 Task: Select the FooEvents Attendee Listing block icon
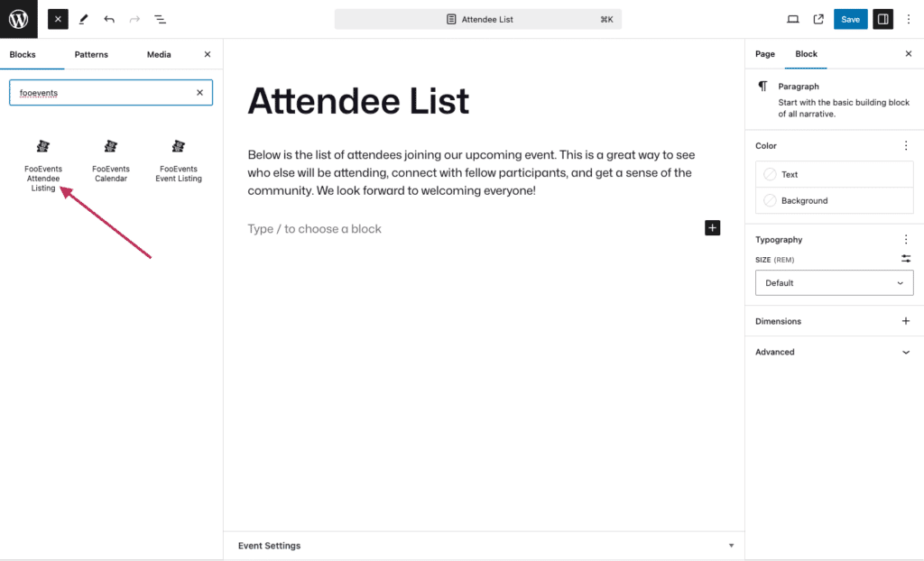point(42,146)
